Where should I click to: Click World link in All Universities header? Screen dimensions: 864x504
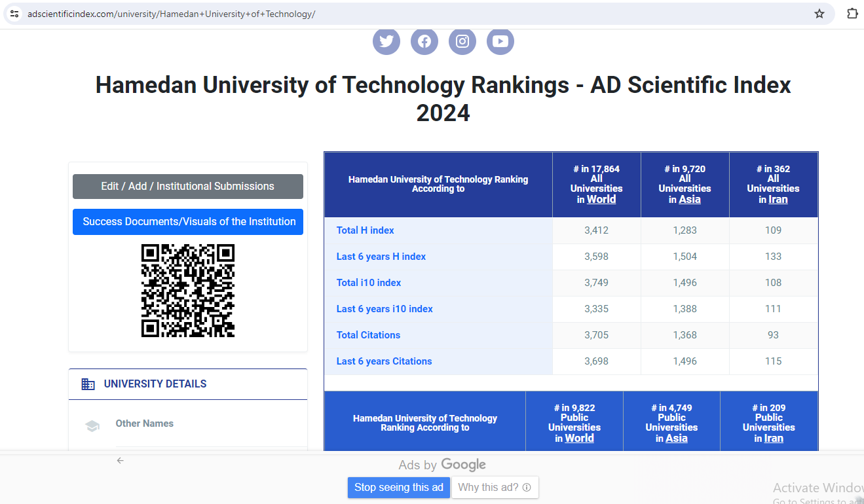601,200
